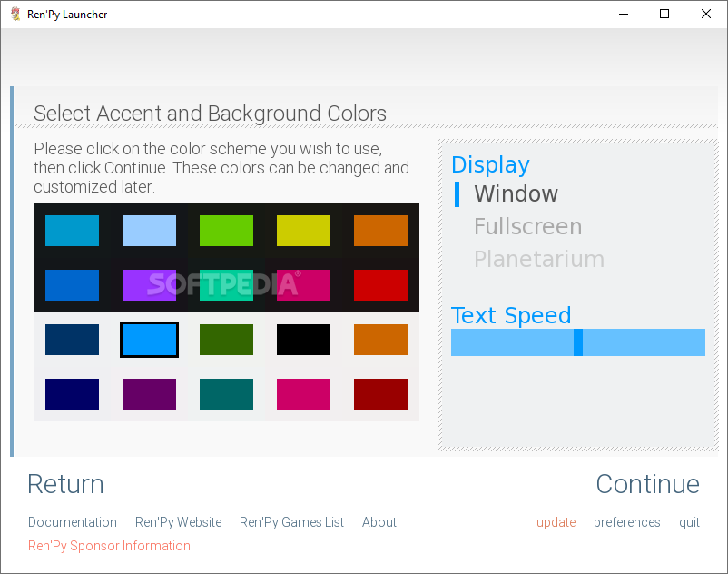Image resolution: width=728 pixels, height=574 pixels.
Task: Choose Planetarium display option
Action: (x=539, y=259)
